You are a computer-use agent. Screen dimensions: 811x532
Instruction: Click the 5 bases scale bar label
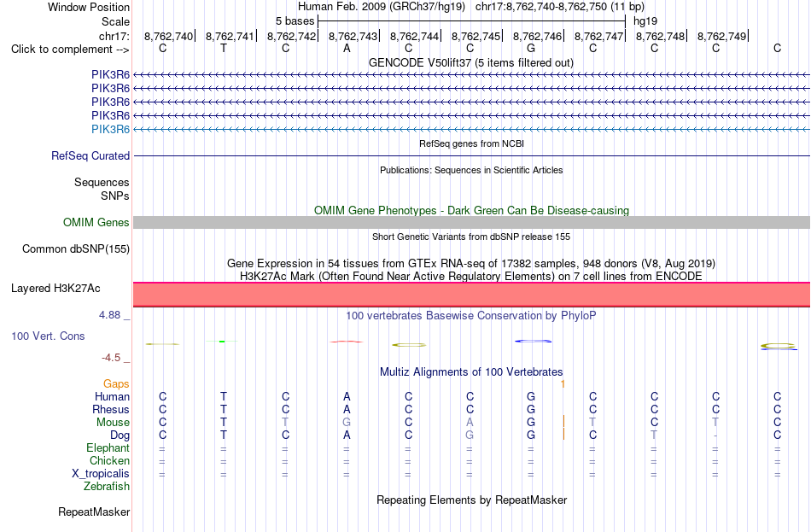(295, 21)
